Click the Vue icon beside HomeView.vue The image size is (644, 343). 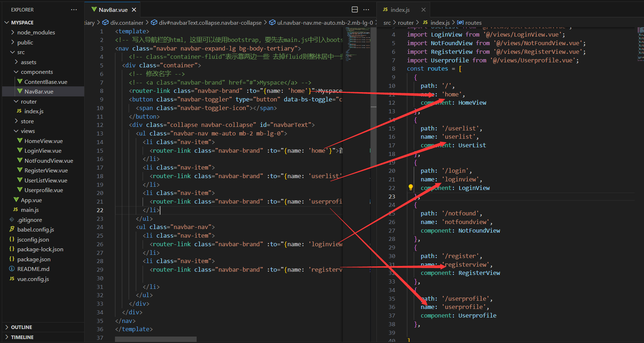pyautogui.click(x=20, y=141)
